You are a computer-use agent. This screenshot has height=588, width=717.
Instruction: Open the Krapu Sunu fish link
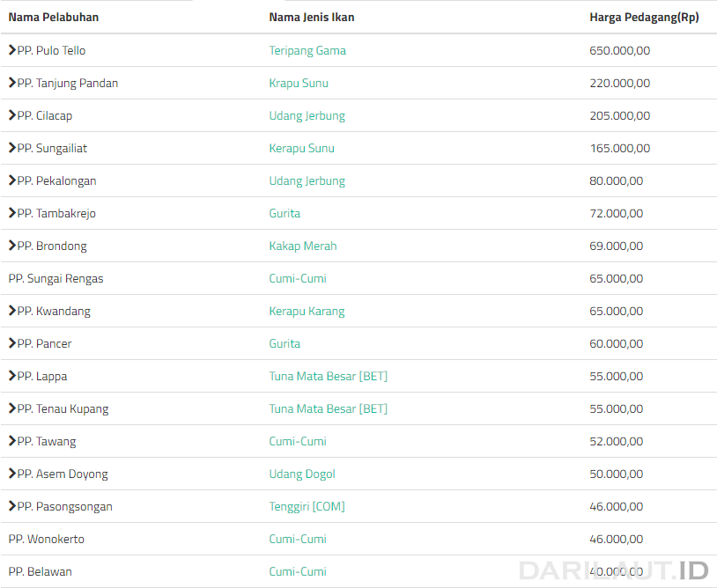coord(299,83)
